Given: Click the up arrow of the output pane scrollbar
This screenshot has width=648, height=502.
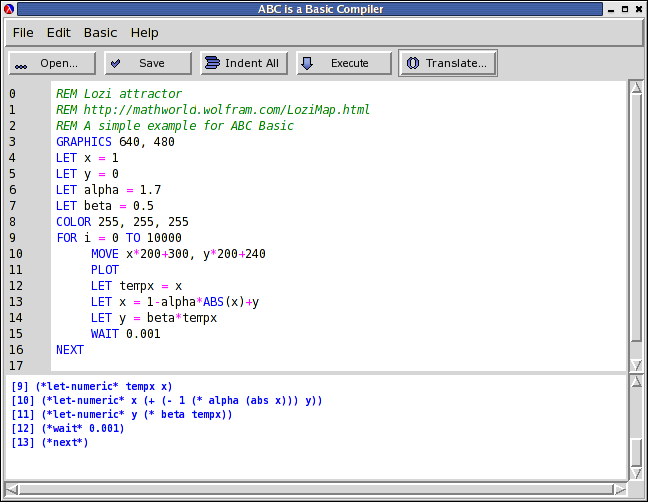Looking at the screenshot, I should (635, 383).
